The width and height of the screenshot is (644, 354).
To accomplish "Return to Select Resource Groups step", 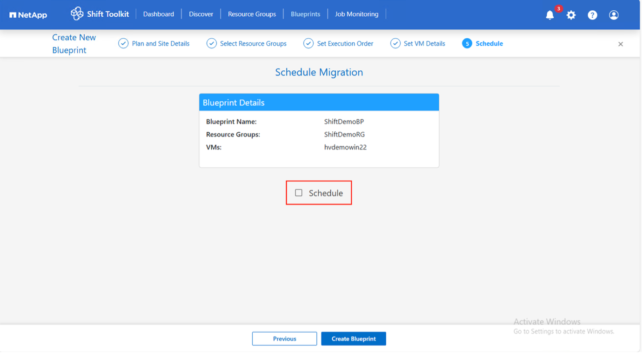I will coord(253,43).
